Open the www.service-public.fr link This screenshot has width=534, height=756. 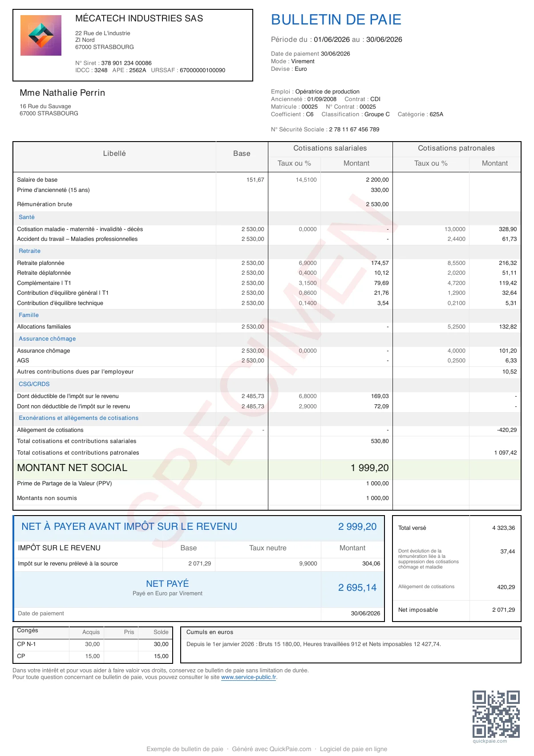249,677
